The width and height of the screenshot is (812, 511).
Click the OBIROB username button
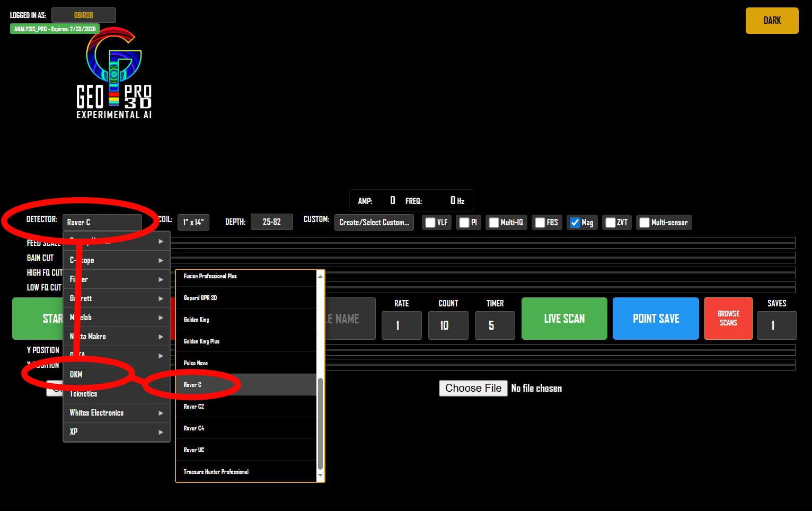coord(84,15)
